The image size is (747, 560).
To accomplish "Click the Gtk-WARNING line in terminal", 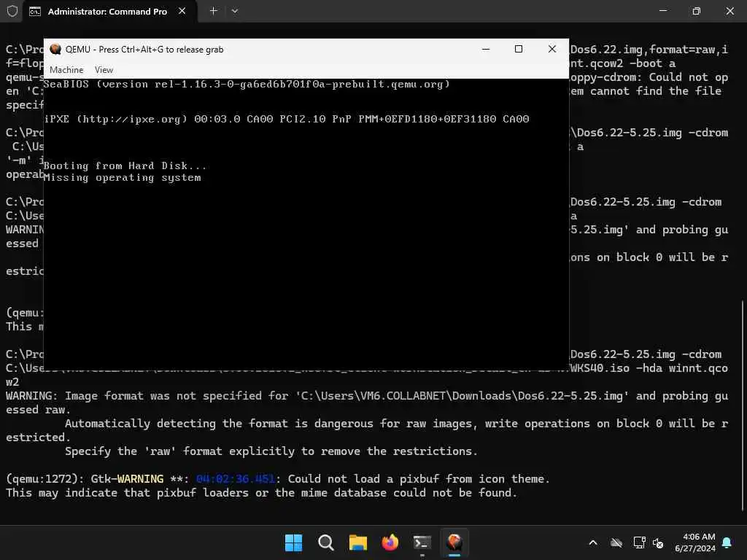I will (278, 479).
